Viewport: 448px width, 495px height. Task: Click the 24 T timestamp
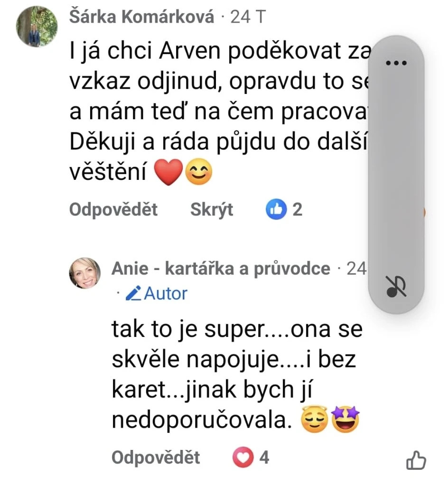tap(248, 17)
